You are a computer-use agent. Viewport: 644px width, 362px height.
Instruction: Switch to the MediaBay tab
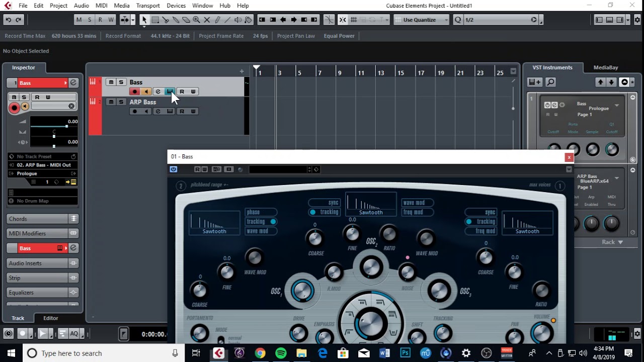[x=605, y=67]
